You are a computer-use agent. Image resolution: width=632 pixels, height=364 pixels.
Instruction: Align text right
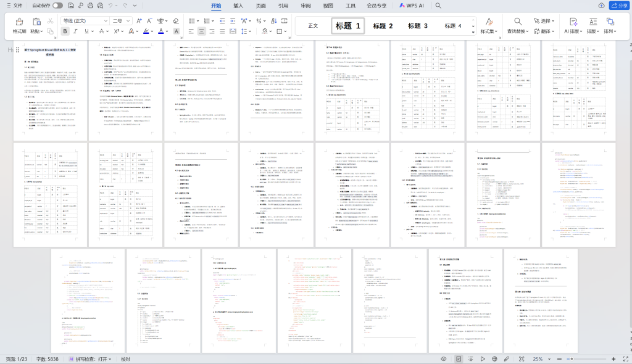click(x=212, y=31)
